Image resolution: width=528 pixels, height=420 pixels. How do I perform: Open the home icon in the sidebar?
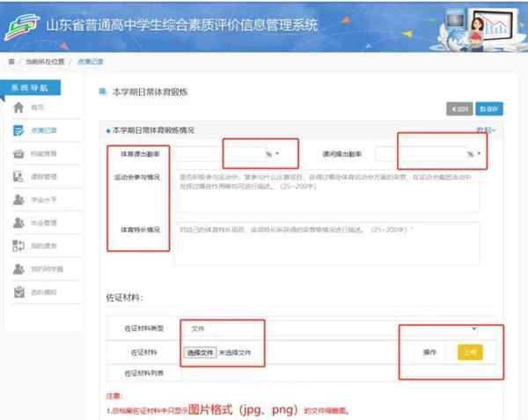(x=18, y=107)
